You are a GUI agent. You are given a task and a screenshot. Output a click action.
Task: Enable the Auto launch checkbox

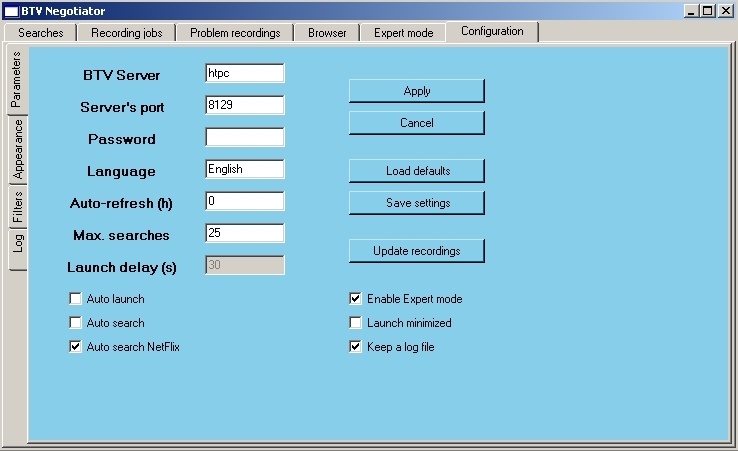[x=75, y=298]
